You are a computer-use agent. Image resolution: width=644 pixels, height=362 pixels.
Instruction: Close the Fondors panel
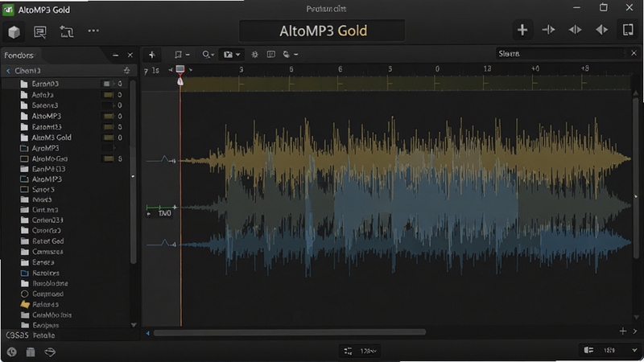click(x=130, y=55)
